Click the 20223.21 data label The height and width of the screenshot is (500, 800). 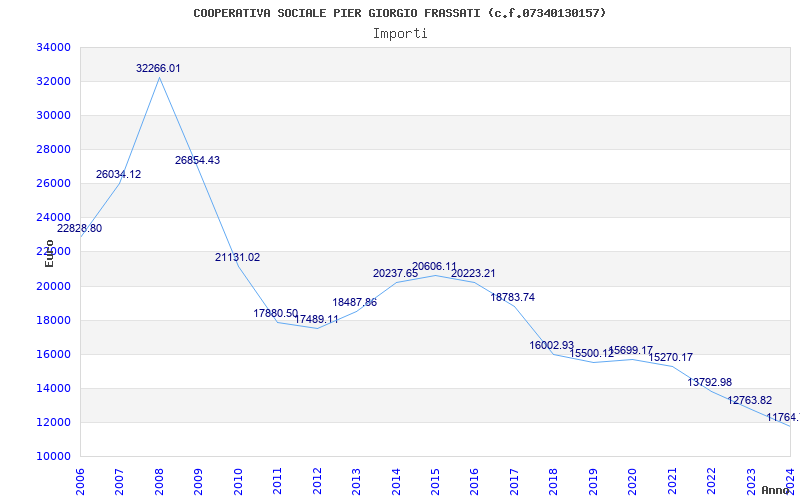[473, 273]
